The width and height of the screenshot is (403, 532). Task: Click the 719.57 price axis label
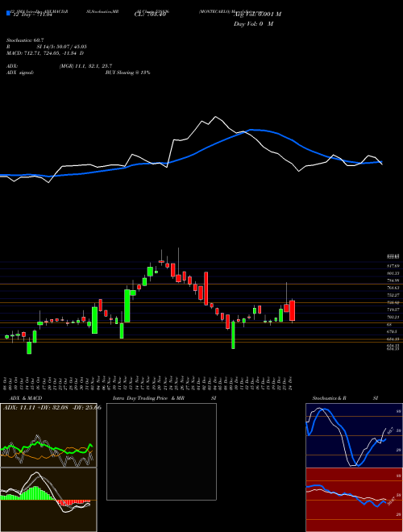393,310
